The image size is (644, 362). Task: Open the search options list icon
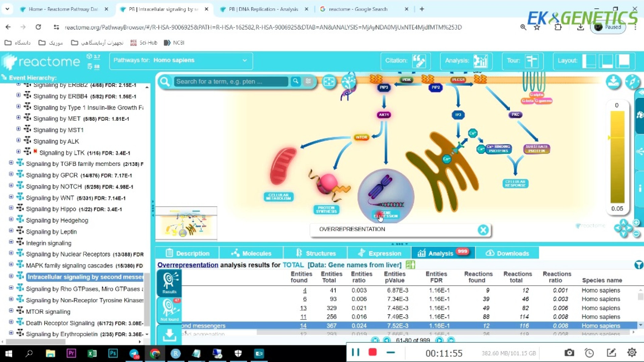tap(308, 81)
